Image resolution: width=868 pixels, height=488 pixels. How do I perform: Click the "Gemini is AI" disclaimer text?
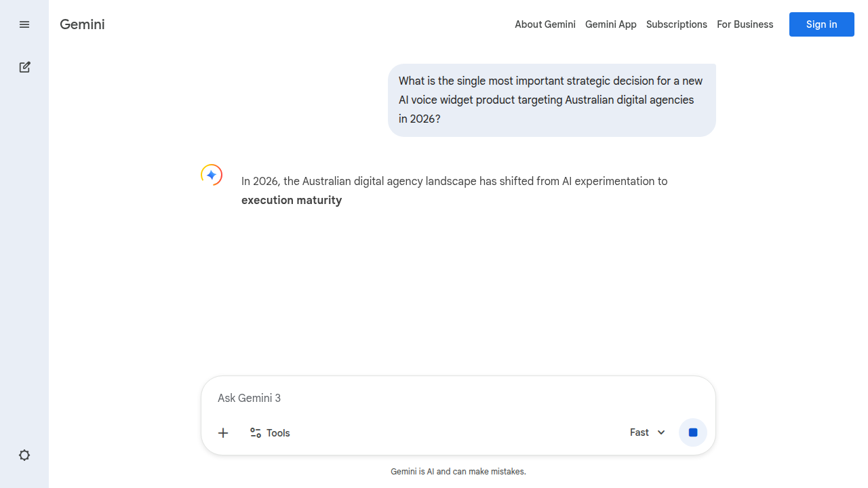[458, 471]
